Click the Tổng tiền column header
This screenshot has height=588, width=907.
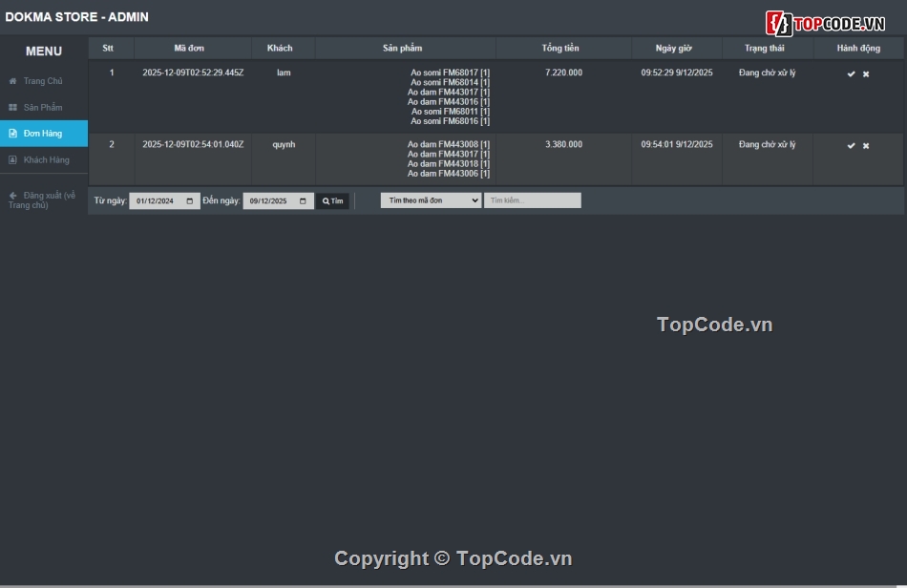coord(560,48)
